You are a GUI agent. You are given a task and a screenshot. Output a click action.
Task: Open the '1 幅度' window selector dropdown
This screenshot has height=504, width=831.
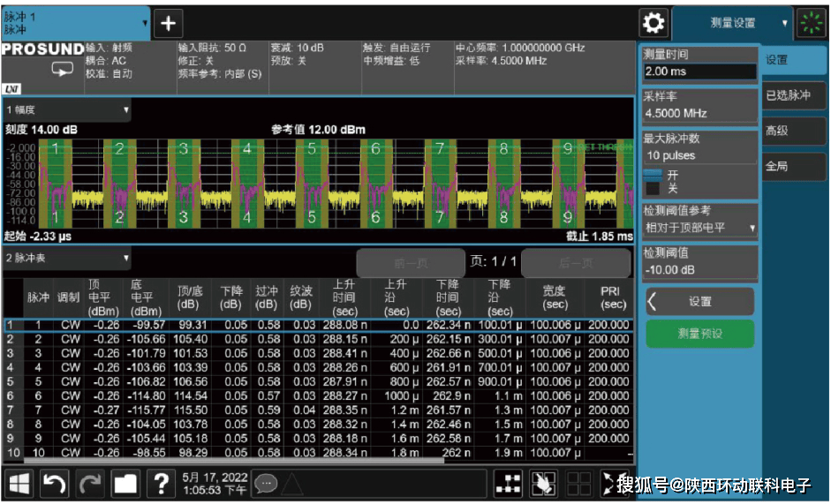pos(67,110)
